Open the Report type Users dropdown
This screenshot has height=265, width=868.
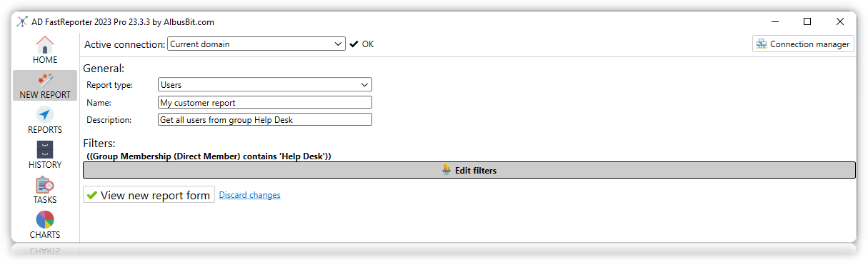(264, 85)
